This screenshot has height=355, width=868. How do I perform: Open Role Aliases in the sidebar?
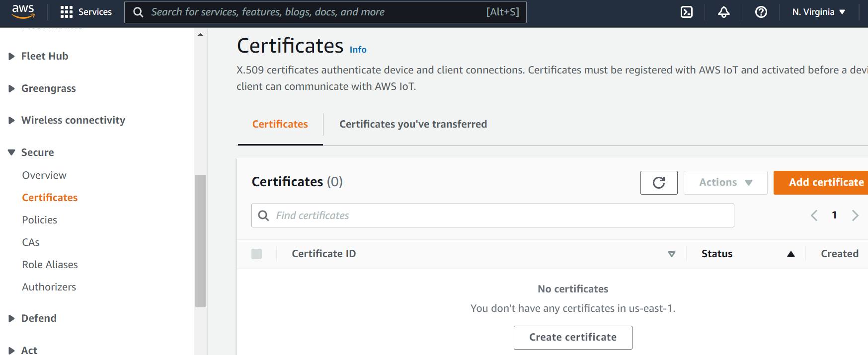50,265
